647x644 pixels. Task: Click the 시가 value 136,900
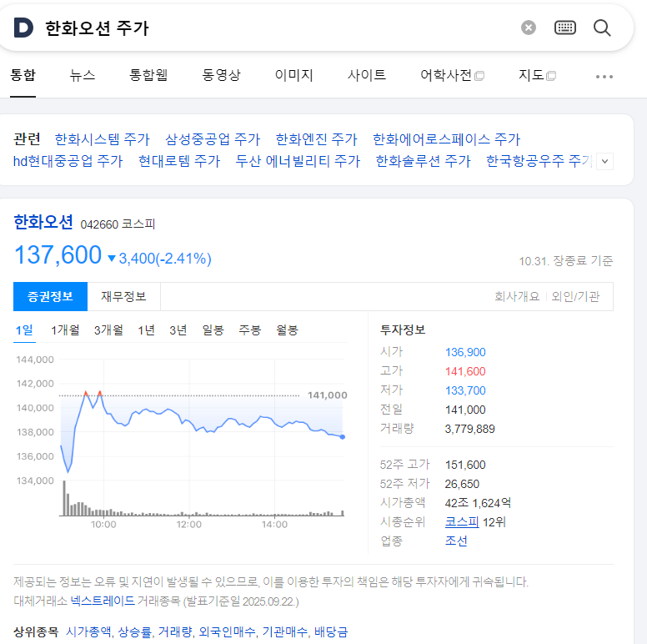[465, 352]
